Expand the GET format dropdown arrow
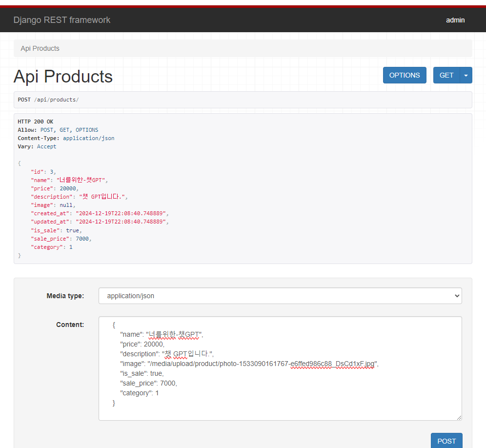Image resolution: width=486 pixels, height=448 pixels. (x=466, y=75)
